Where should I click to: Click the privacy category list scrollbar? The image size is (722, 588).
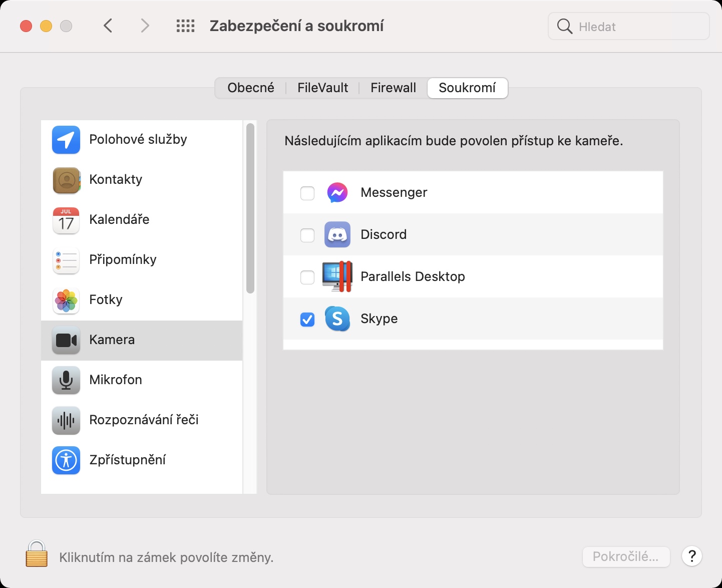coord(250,208)
